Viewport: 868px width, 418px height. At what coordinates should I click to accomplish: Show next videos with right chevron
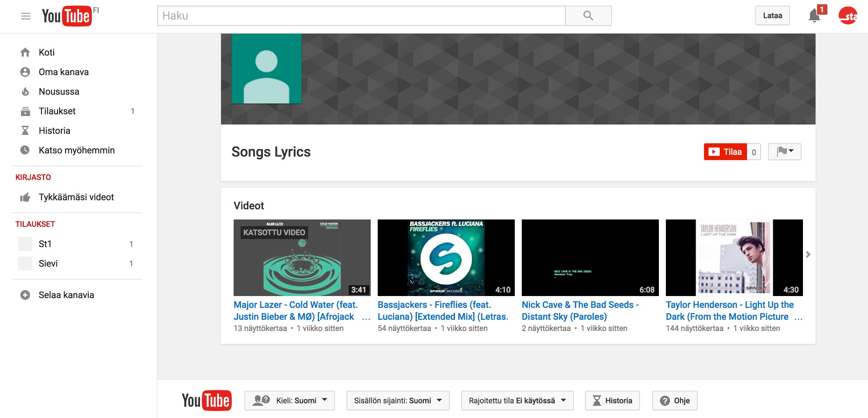[x=808, y=254]
